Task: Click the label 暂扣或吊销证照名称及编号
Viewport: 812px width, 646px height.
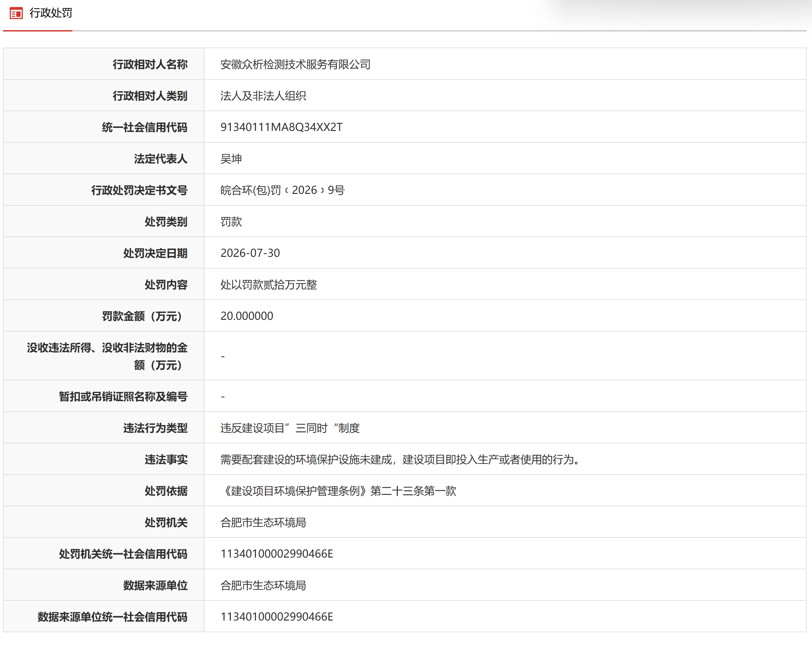Action: [x=123, y=396]
